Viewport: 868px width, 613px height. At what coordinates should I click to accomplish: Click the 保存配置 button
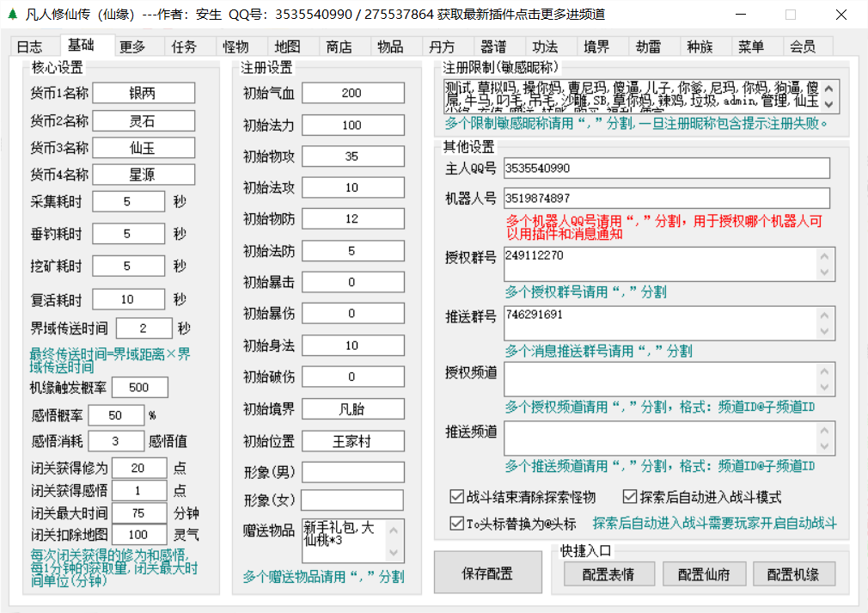(487, 573)
